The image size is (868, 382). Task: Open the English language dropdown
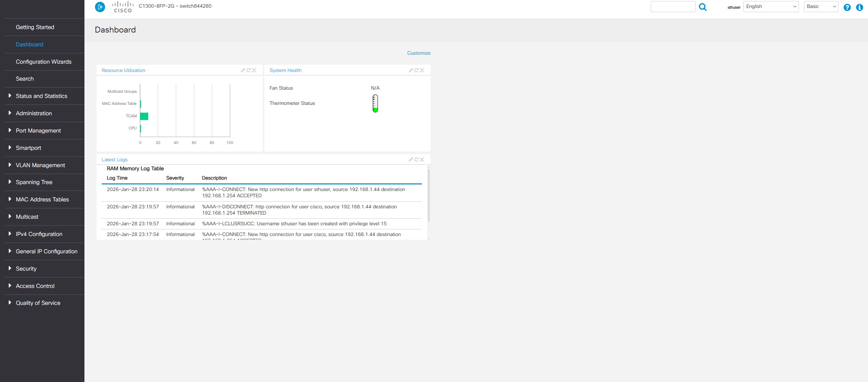click(x=771, y=7)
